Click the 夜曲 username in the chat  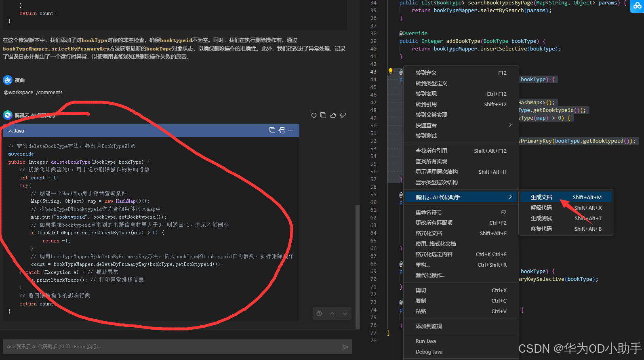[x=20, y=80]
